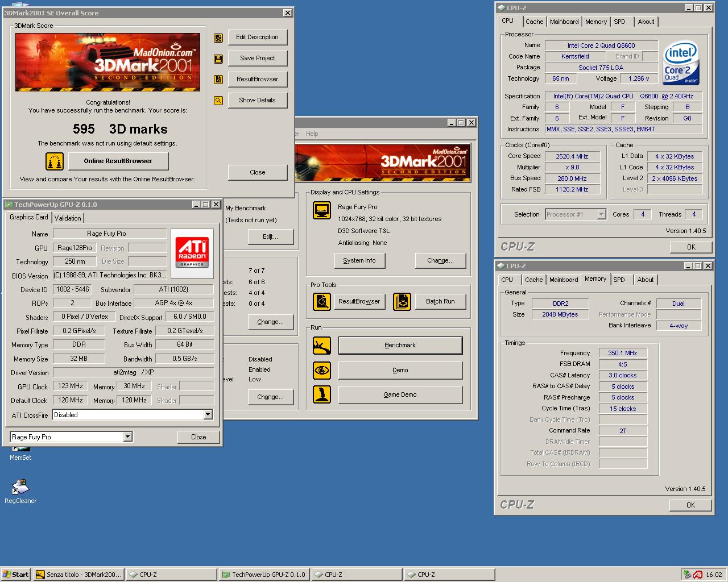
Task: Switch to CPU tab in lower CPU-Z
Action: click(507, 280)
